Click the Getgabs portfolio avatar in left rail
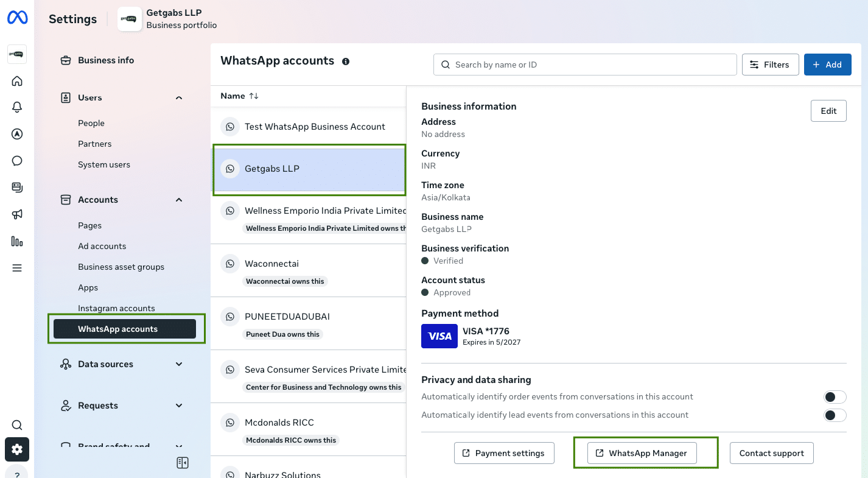 (x=17, y=54)
